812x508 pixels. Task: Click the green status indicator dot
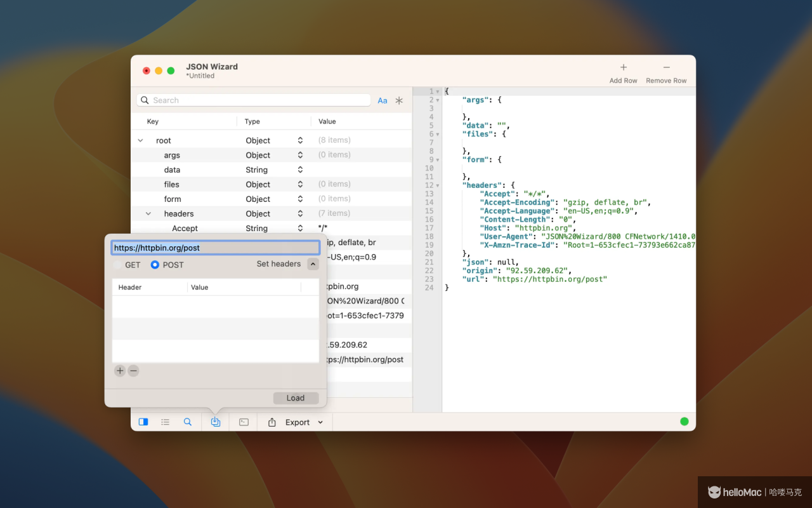(x=684, y=421)
